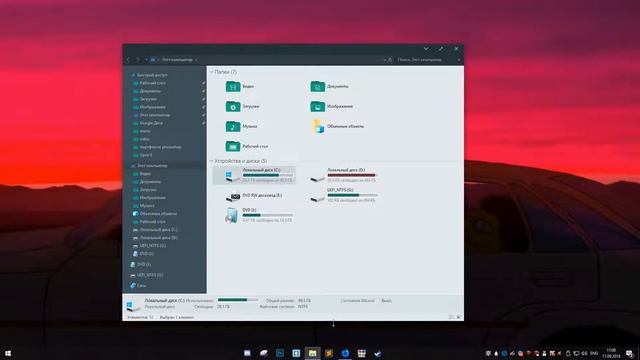Click the blue checkmark app on the taskbar
Image resolution: width=640 pixels, height=360 pixels.
pyautogui.click(x=378, y=353)
